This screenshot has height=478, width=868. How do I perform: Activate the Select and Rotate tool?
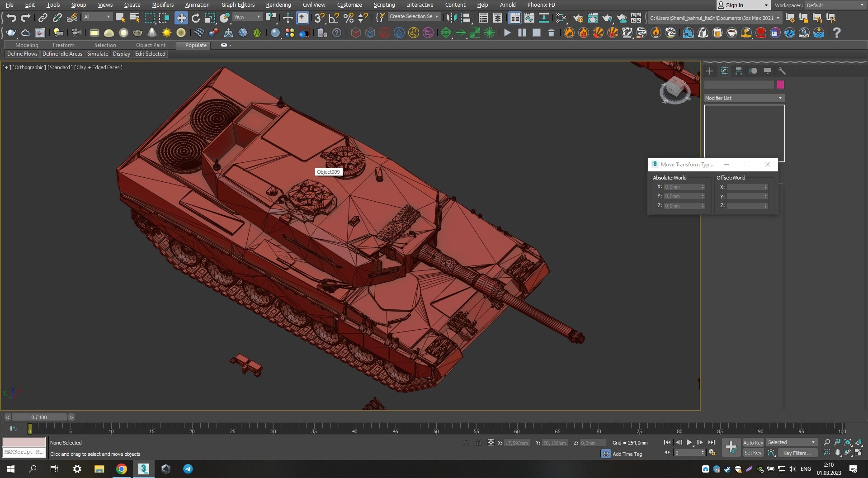tap(195, 17)
